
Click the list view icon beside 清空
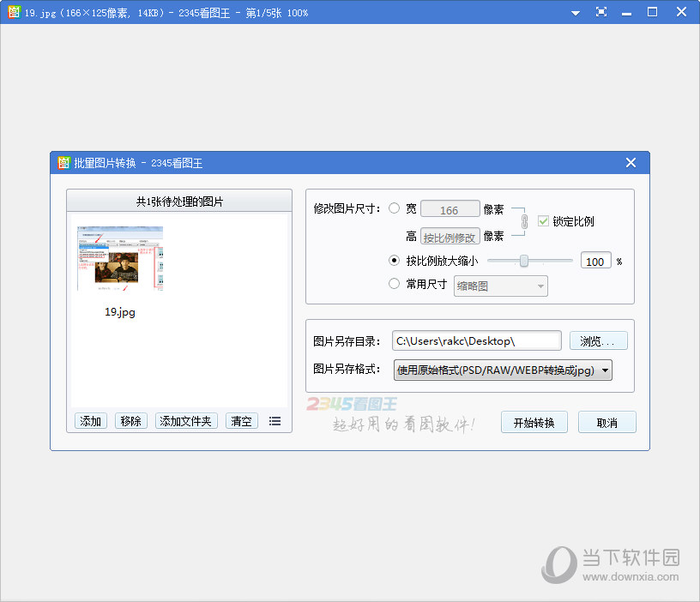pos(275,421)
